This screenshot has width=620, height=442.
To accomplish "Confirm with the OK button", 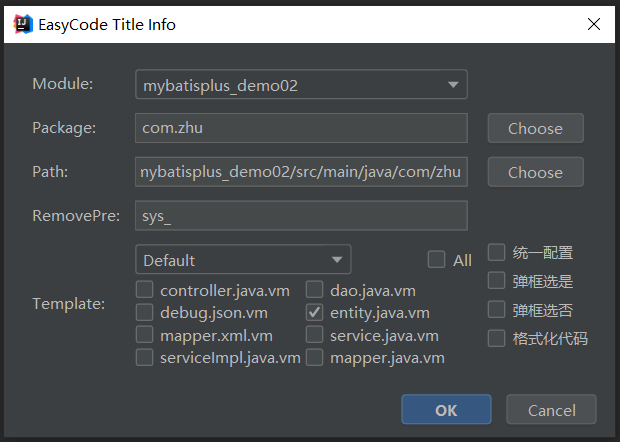I will pos(446,410).
